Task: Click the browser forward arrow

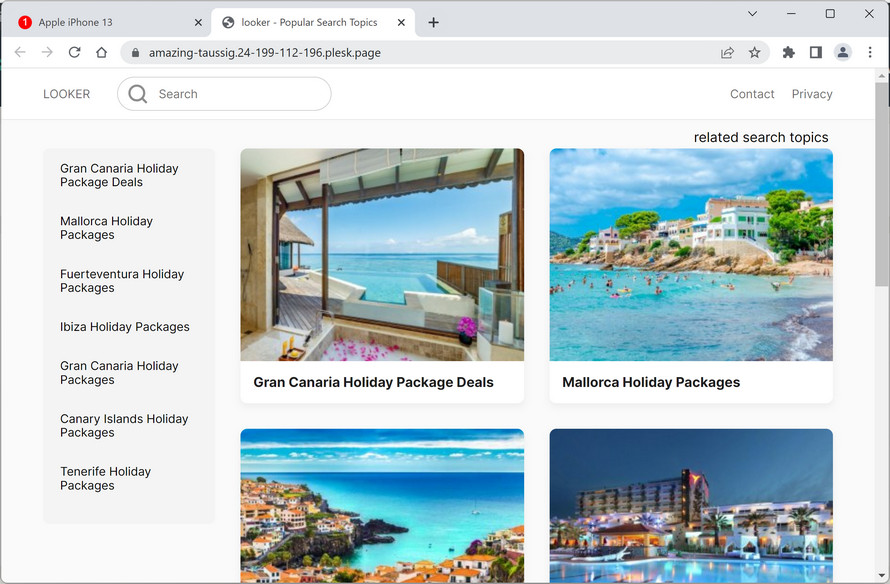Action: pyautogui.click(x=47, y=52)
